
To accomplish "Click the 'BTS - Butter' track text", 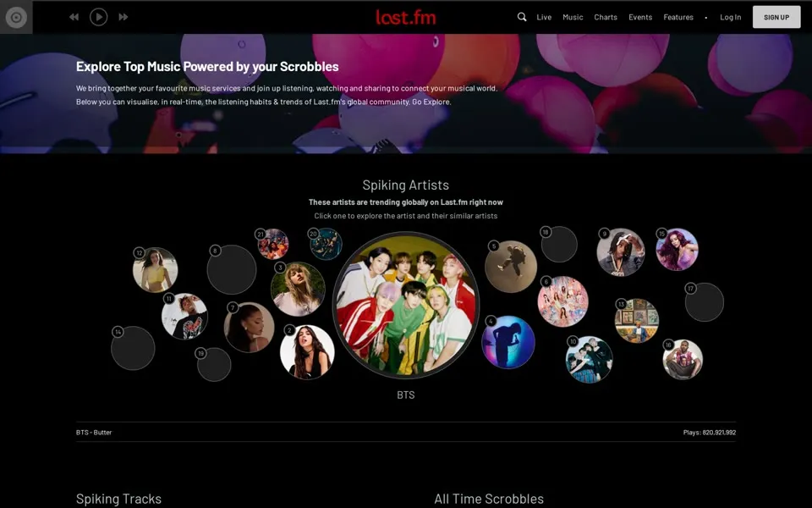I will click(x=94, y=433).
